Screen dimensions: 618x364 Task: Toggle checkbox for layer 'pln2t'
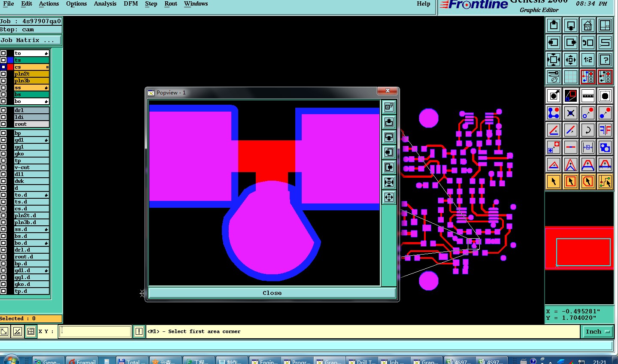3,74
